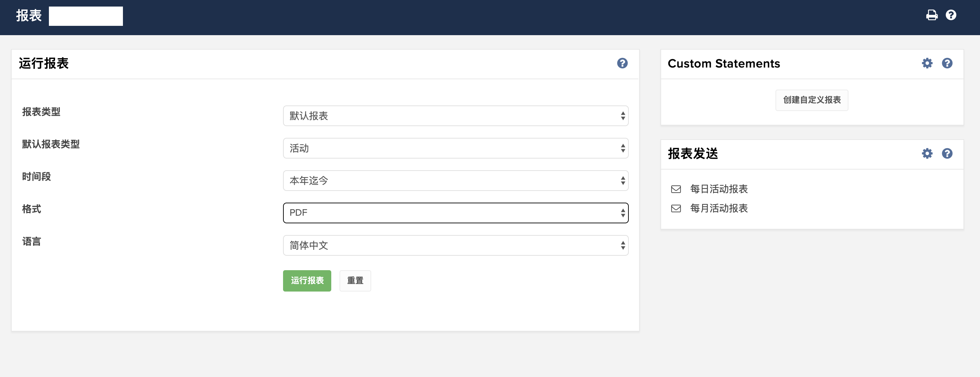
Task: Open 每日活动报表 link
Action: coord(719,189)
